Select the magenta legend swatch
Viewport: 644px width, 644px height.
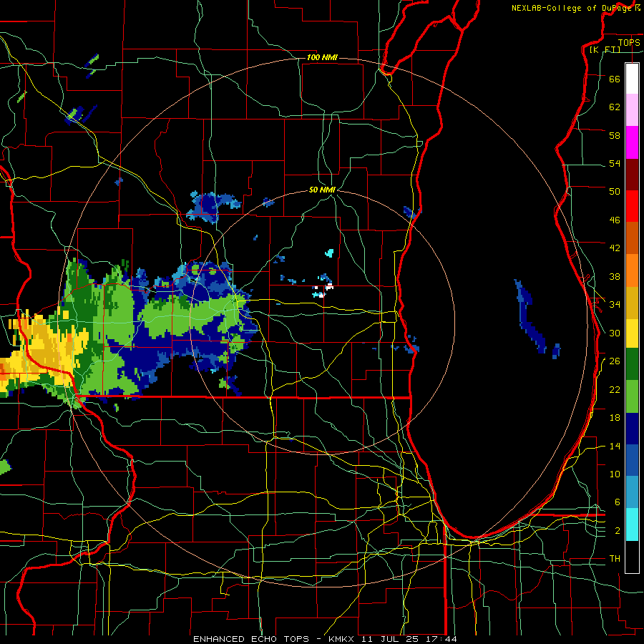[x=632, y=142]
